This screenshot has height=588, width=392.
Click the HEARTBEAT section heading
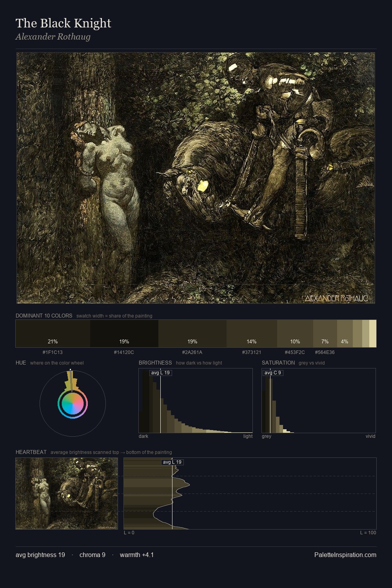click(x=31, y=452)
